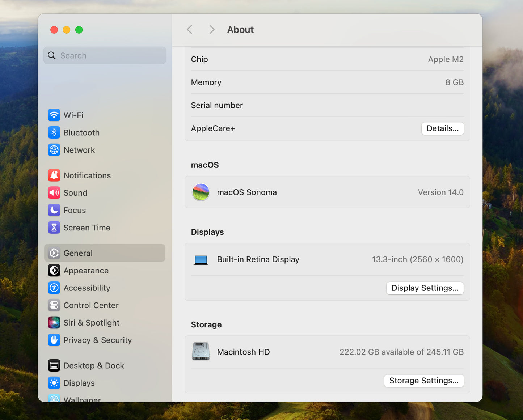Image resolution: width=523 pixels, height=420 pixels.
Task: Open the Accessibility icon
Action: click(x=54, y=288)
